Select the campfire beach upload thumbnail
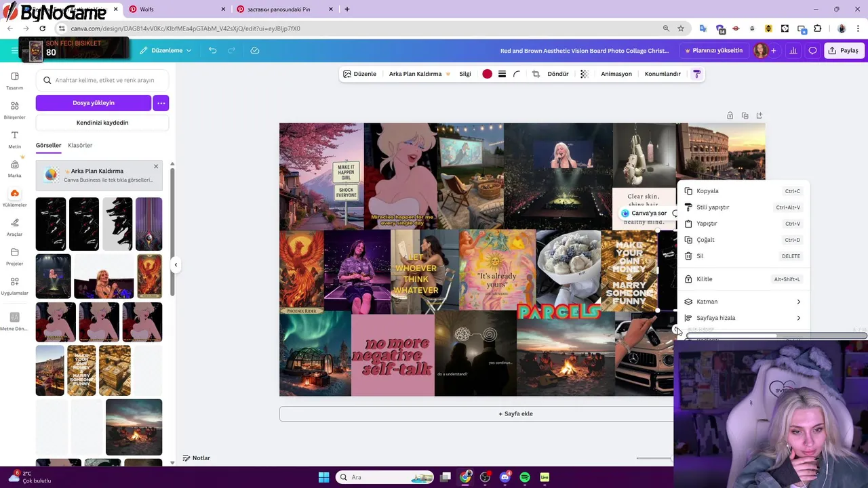Viewport: 868px width, 488px height. click(134, 427)
